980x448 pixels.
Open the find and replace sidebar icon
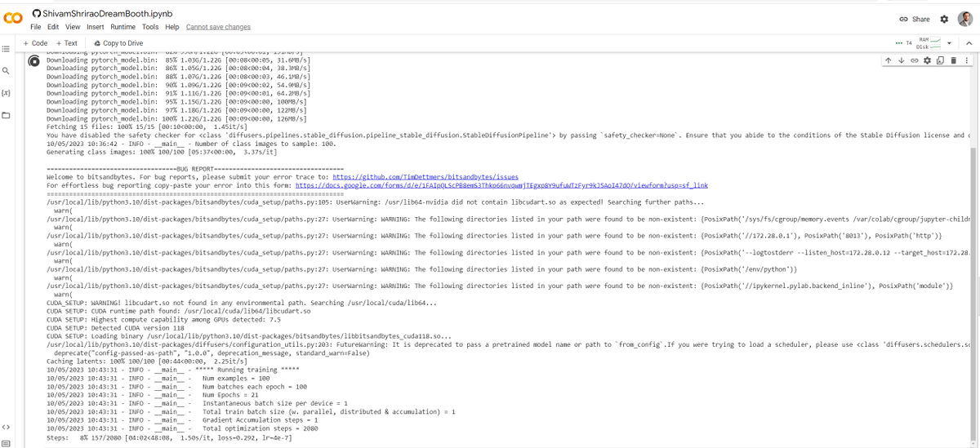pos(6,71)
